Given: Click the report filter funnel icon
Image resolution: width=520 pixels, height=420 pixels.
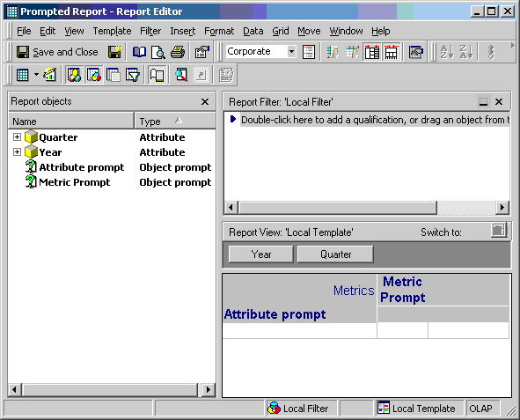Looking at the screenshot, I should click(133, 75).
